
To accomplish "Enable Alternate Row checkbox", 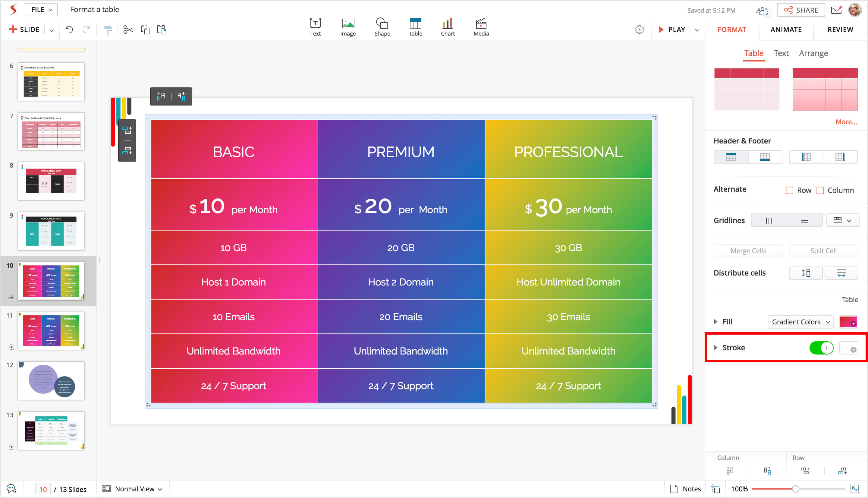I will (789, 190).
